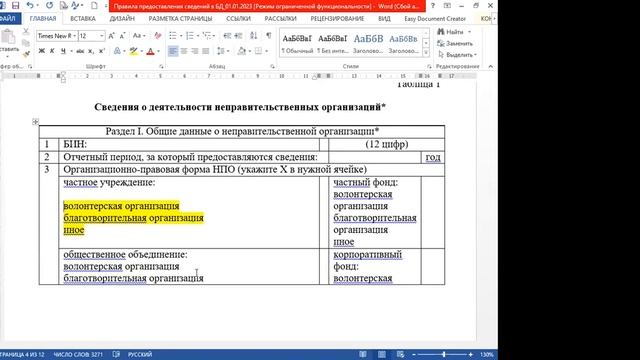
Task: Open Font dialog launcher
Action: [x=161, y=66]
